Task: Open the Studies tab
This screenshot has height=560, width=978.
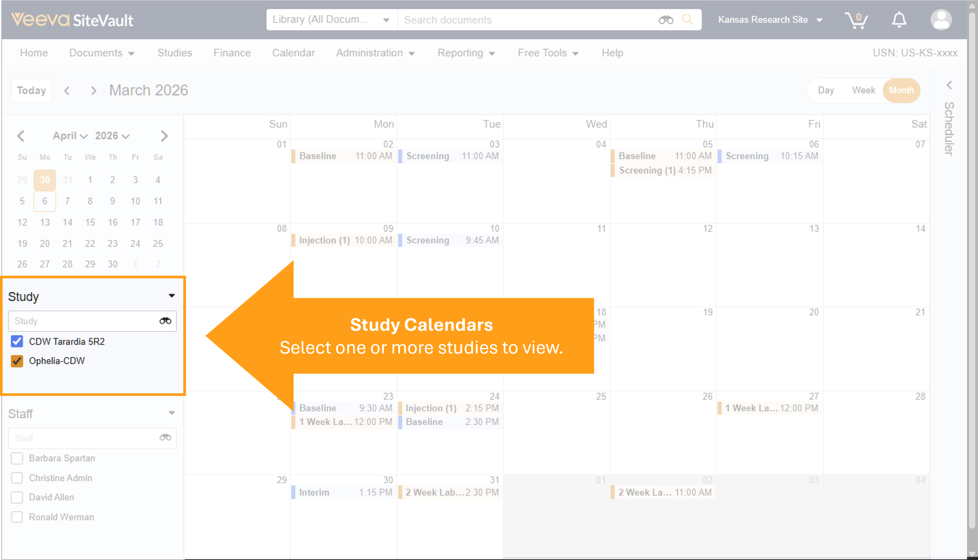Action: point(174,53)
